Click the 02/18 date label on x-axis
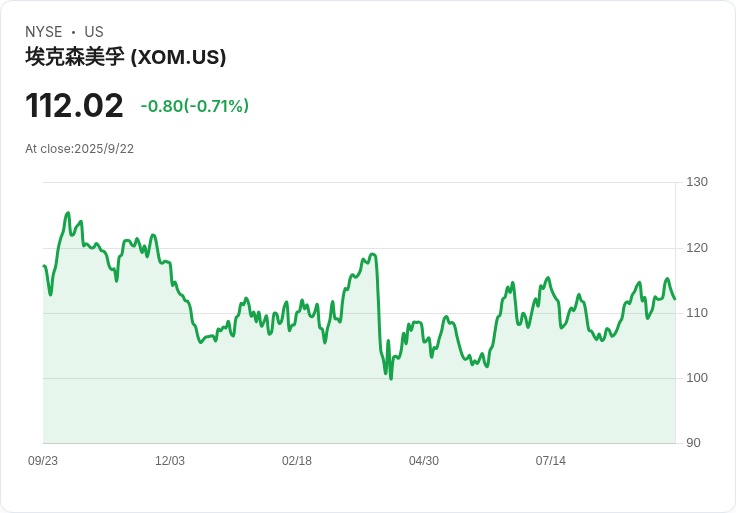The image size is (736, 513). (x=297, y=461)
